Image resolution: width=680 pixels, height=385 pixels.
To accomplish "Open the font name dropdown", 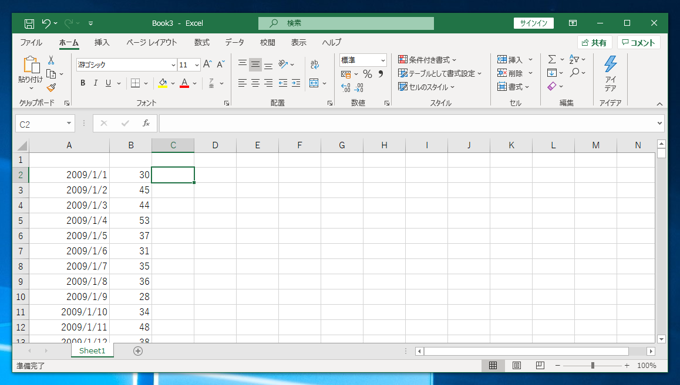I will point(173,65).
